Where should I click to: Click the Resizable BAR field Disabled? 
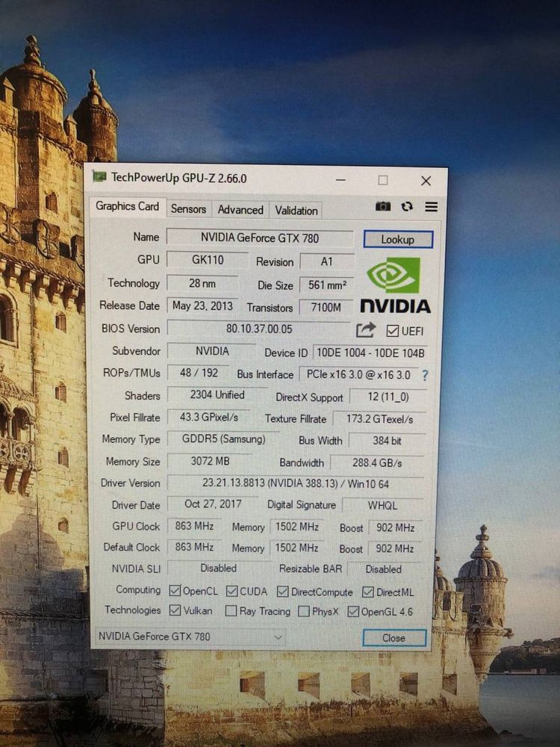click(384, 568)
